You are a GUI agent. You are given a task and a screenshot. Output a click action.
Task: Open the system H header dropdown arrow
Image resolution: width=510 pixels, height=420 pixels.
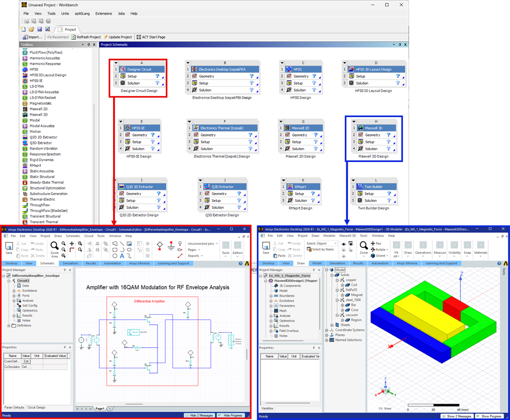tap(354, 121)
